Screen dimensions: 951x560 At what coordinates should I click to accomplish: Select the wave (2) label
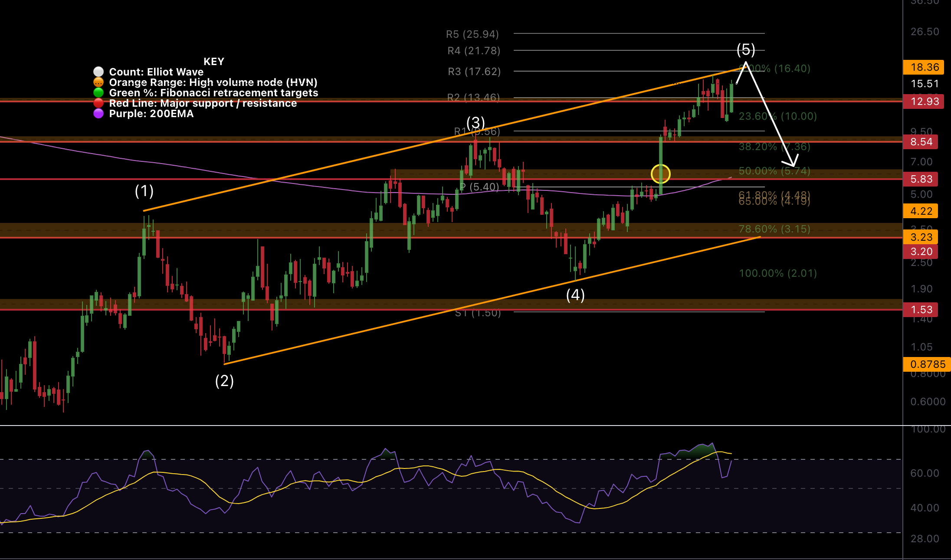coord(224,381)
